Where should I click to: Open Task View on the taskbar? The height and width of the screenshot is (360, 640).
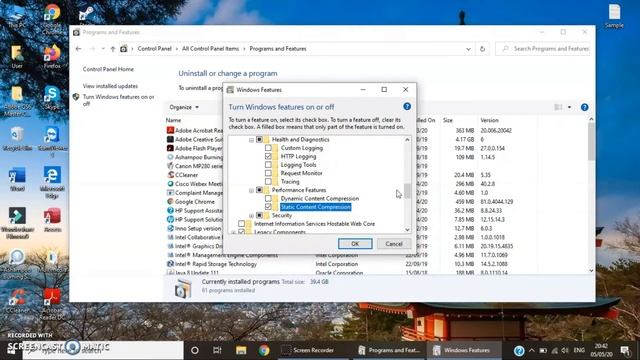pyautogui.click(x=217, y=350)
